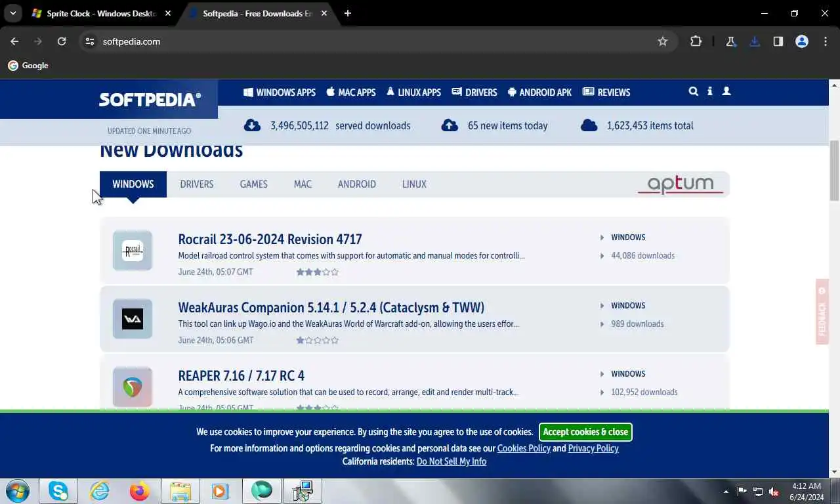Click the browser back arrow

coord(14,41)
